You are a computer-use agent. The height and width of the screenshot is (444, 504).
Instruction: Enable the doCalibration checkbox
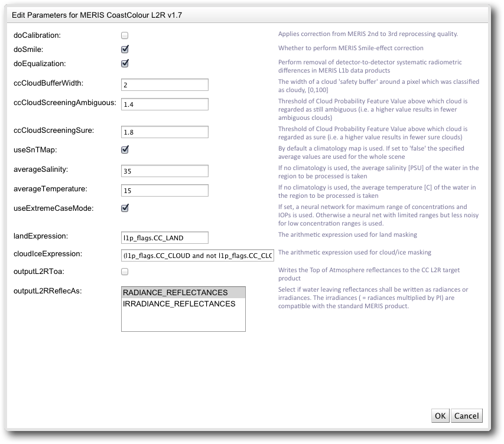coord(125,35)
